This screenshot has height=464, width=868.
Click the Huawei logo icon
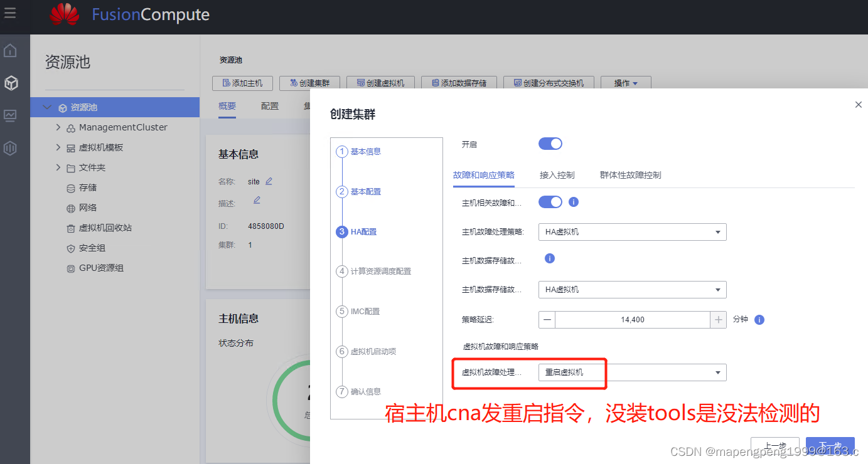[x=65, y=14]
